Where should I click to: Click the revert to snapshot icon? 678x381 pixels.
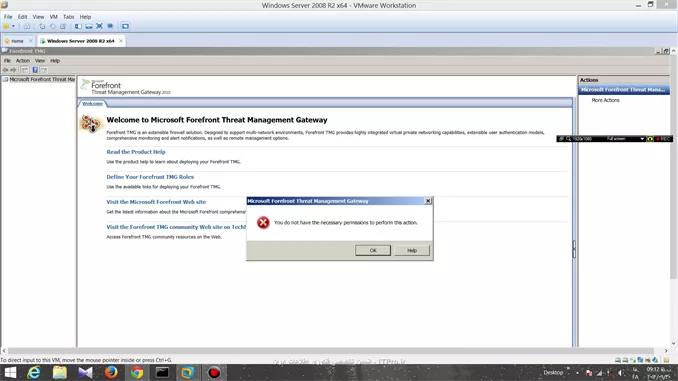53,26
